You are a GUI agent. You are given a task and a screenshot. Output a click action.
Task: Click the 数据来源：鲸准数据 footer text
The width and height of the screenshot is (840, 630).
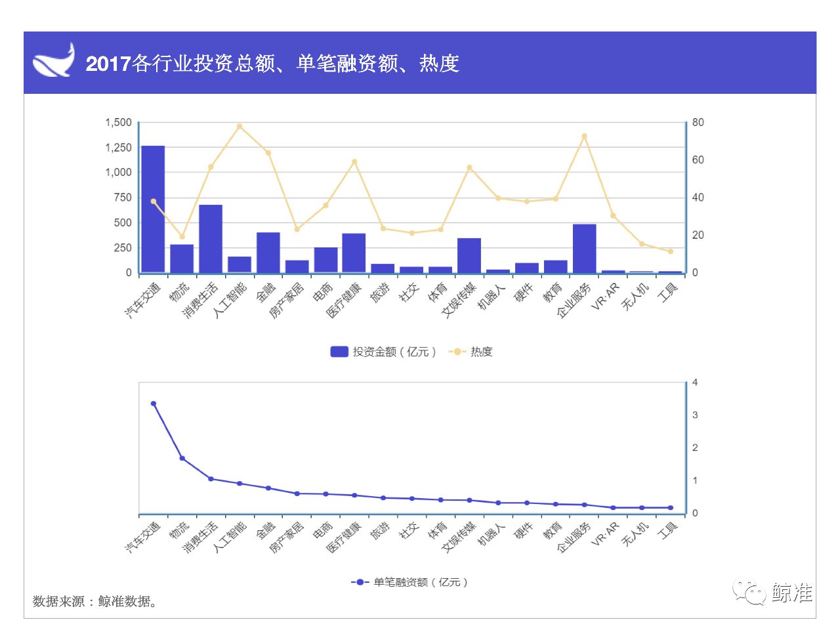(95, 601)
